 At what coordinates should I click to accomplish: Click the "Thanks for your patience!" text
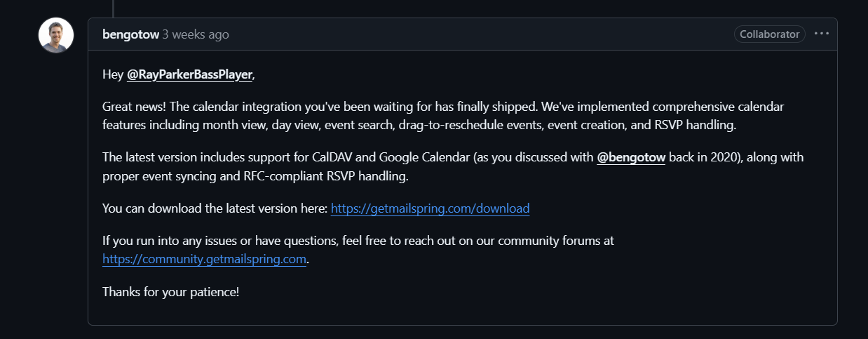[171, 291]
